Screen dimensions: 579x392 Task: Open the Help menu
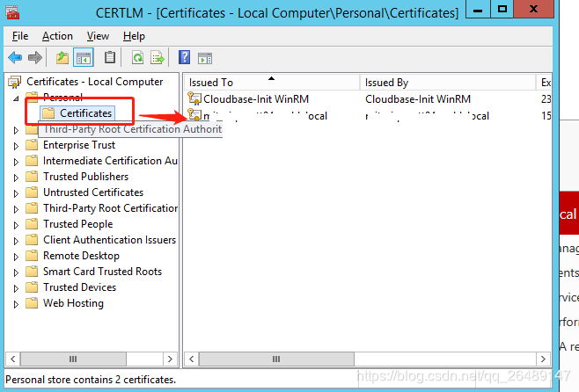click(134, 36)
